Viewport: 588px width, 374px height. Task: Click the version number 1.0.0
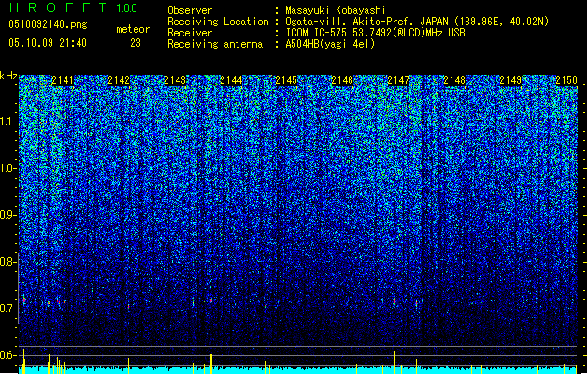tap(127, 8)
